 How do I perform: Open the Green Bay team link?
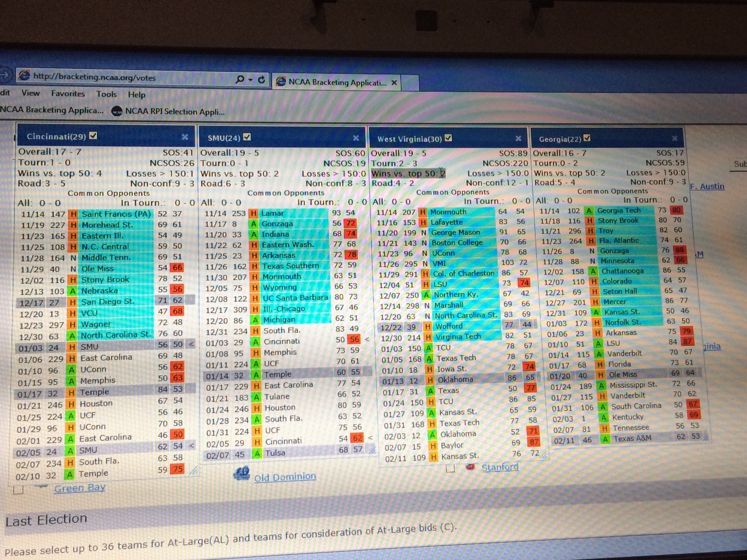pyautogui.click(x=80, y=488)
